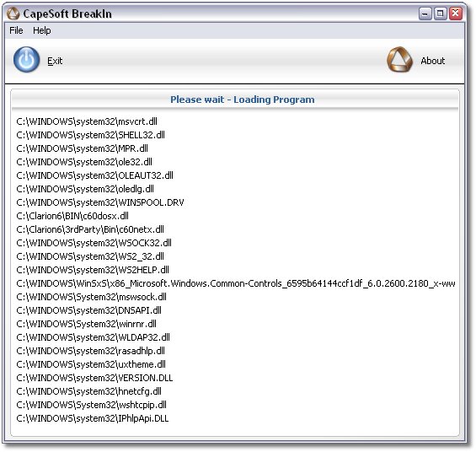Click the blue power Exit icon

(26, 60)
